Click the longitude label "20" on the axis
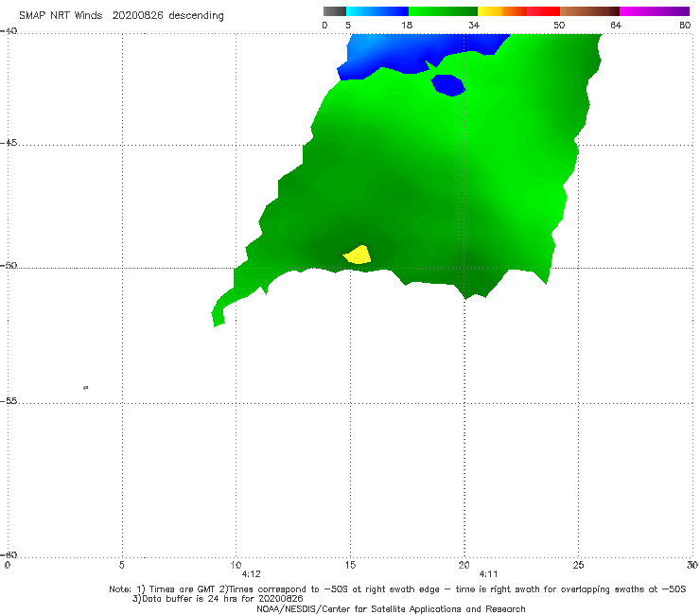 (464, 565)
